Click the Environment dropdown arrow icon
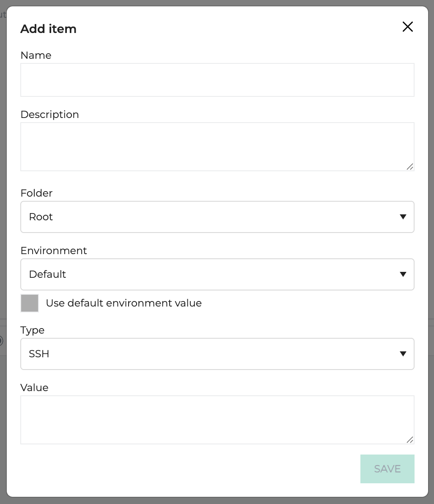The width and height of the screenshot is (434, 504). [x=403, y=274]
